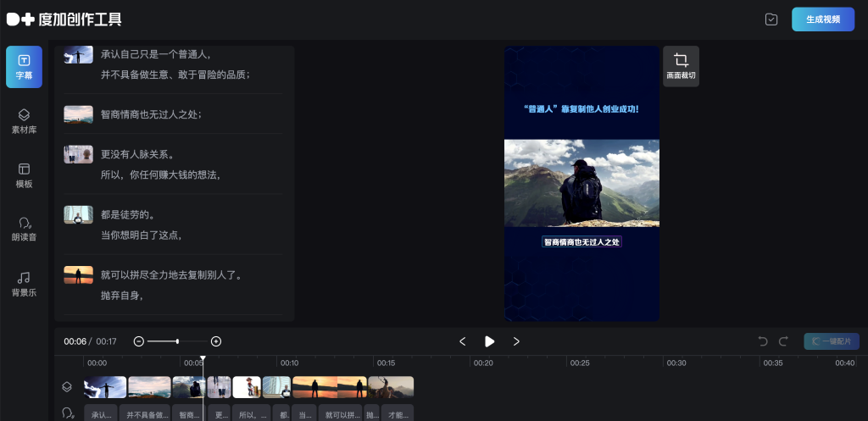Screen dimensions: 868x421
Task: Select subtitle line 承认自己只是一个普通人
Action: click(x=156, y=54)
